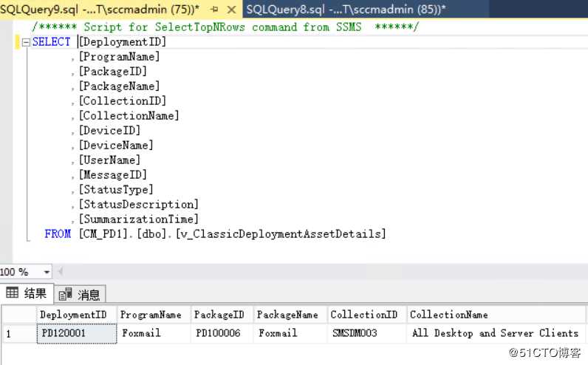Click [CollectionID] in the query

pyautogui.click(x=122, y=101)
